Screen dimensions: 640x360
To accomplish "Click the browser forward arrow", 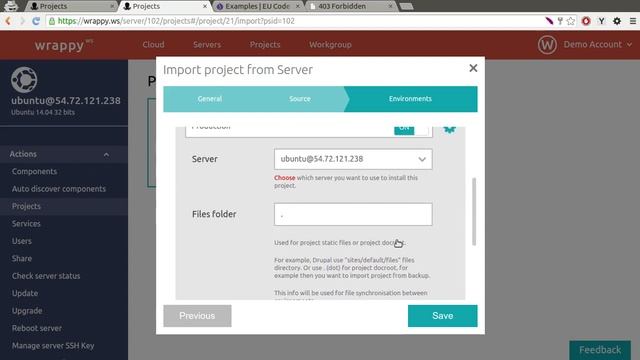I will (x=22, y=21).
